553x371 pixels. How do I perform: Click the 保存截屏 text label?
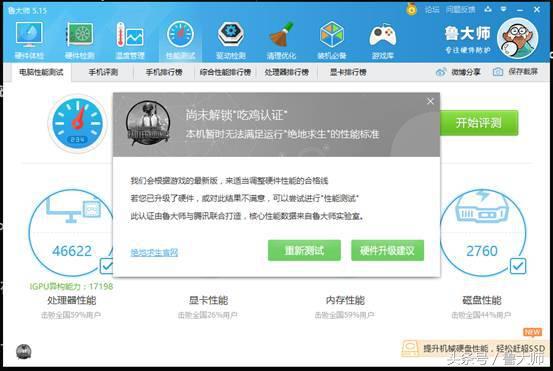click(x=523, y=72)
